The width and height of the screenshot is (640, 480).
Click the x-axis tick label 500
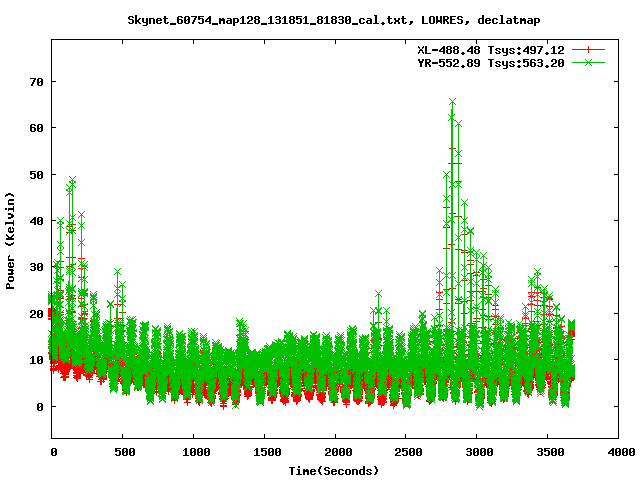tap(124, 452)
